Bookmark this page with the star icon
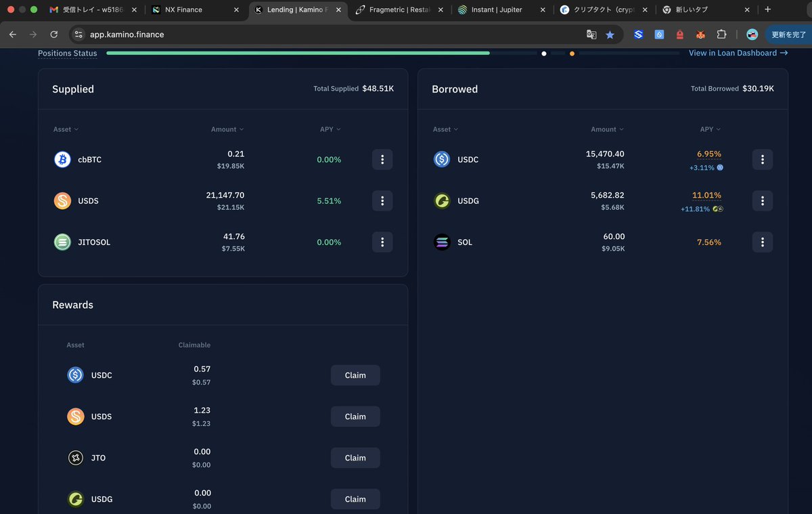This screenshot has width=812, height=514. click(610, 35)
